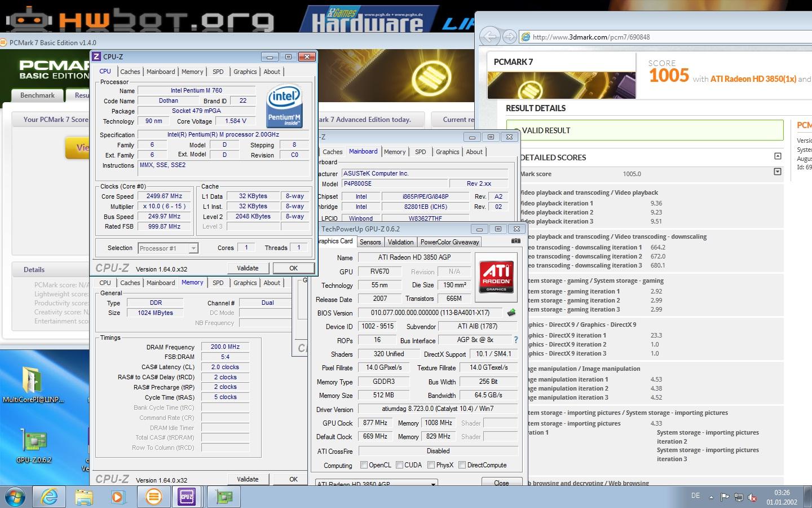Image resolution: width=812 pixels, height=508 pixels.
Task: Switch to PCMark 7 taskbar button
Action: pyautogui.click(x=153, y=497)
